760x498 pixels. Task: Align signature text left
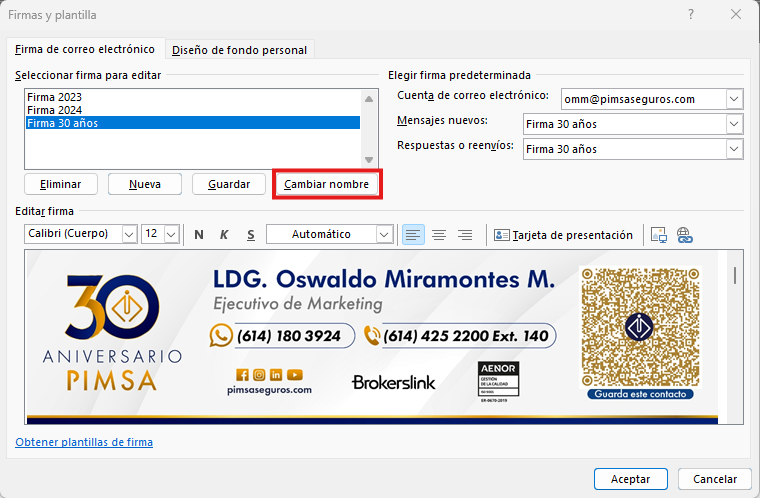pos(413,235)
